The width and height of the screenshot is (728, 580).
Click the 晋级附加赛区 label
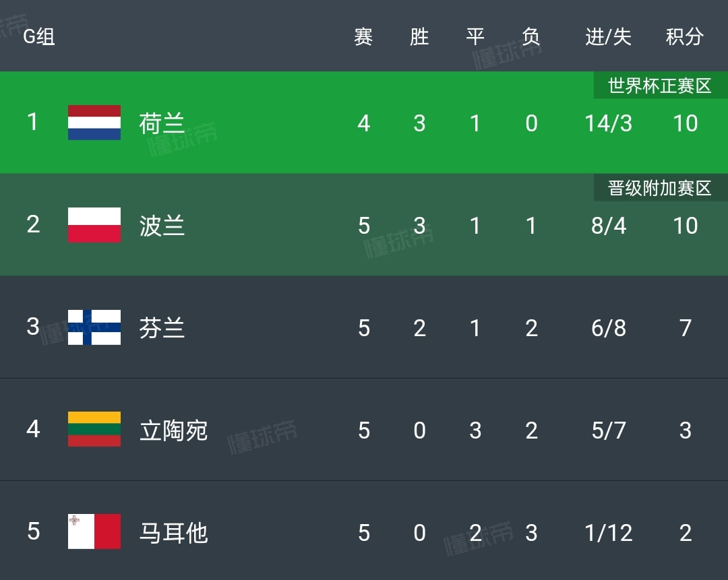click(660, 188)
